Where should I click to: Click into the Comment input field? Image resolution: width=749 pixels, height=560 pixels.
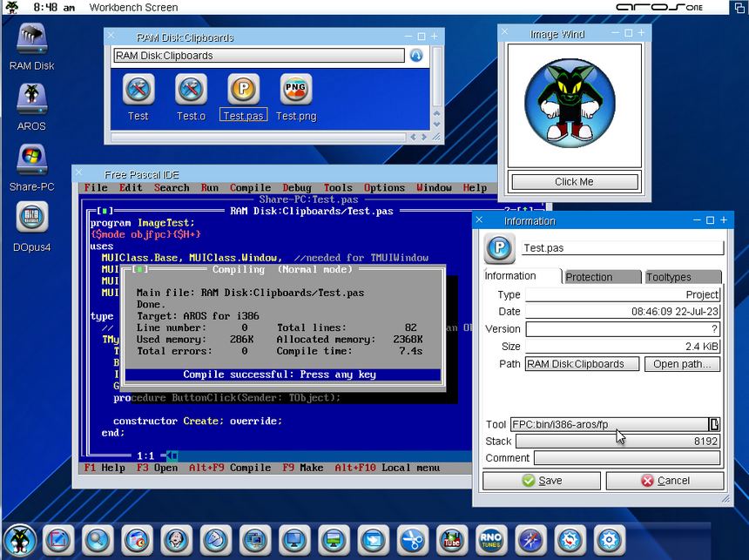pos(626,458)
